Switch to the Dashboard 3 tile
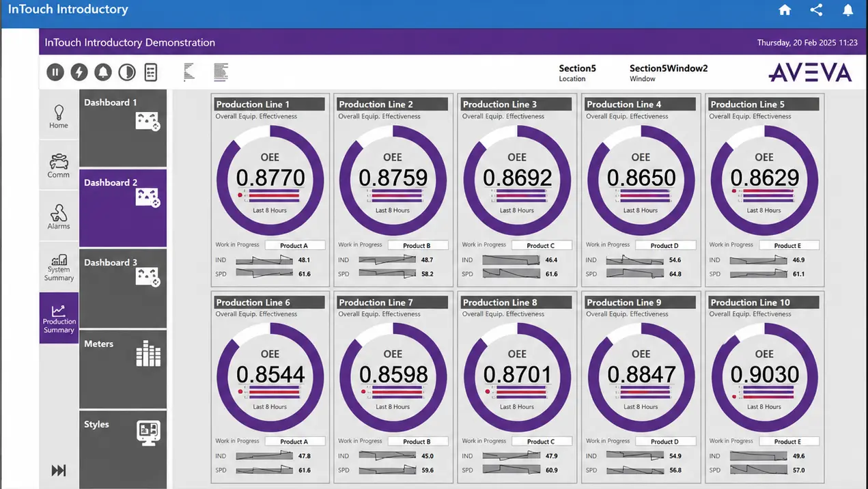 [x=123, y=288]
